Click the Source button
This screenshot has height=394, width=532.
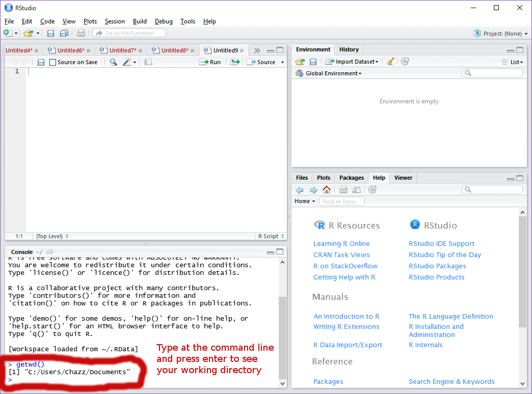pyautogui.click(x=261, y=62)
